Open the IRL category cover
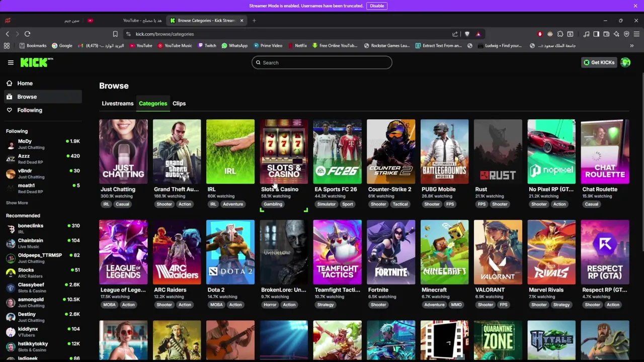This screenshot has width=644, height=362. (230, 151)
